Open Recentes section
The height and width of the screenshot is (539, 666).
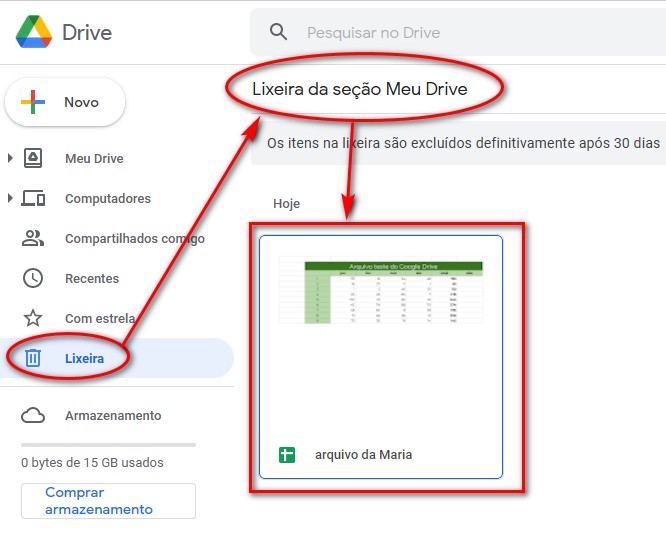92,279
